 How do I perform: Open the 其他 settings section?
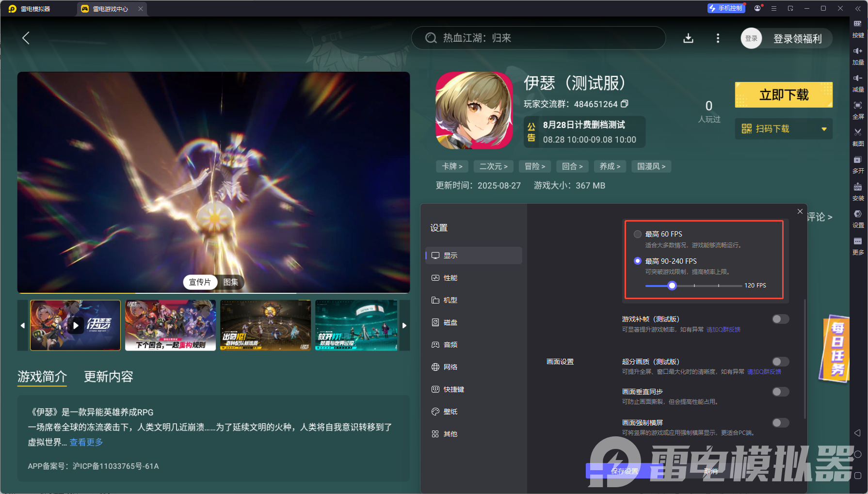pyautogui.click(x=474, y=434)
